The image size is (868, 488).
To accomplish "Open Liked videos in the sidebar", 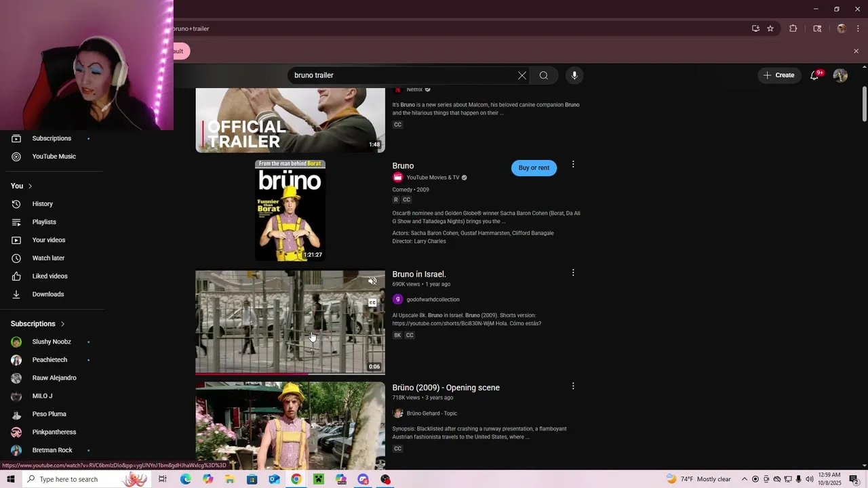I will point(50,277).
